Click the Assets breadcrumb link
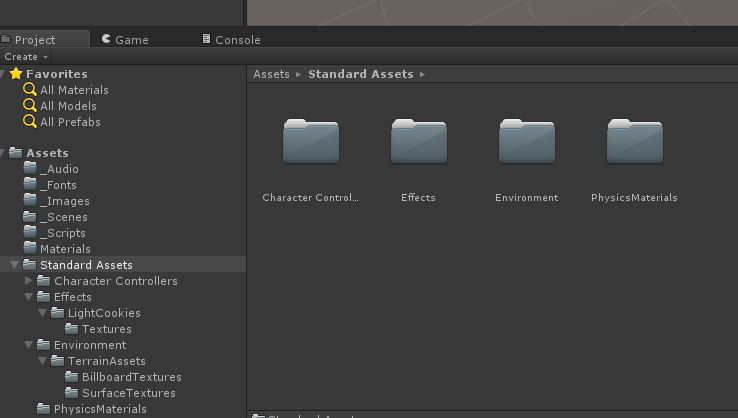The image size is (738, 418). (x=272, y=74)
